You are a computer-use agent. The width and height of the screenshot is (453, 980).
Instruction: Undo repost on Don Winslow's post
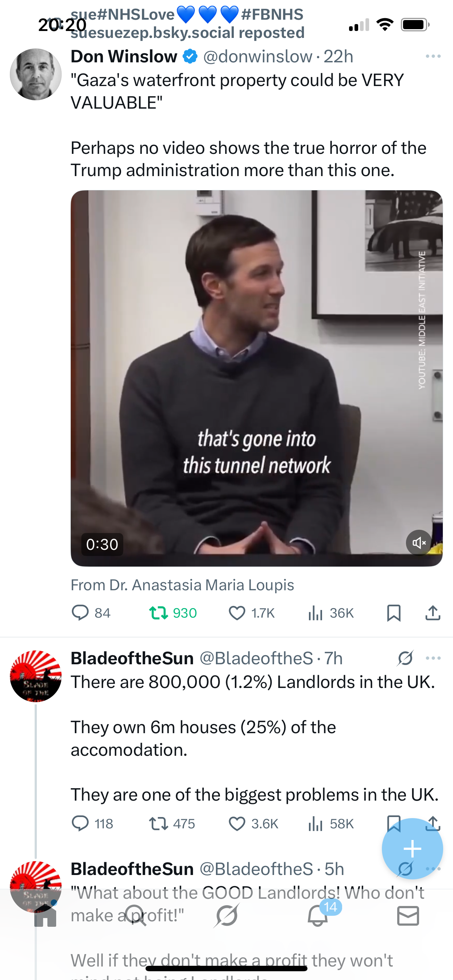173,613
